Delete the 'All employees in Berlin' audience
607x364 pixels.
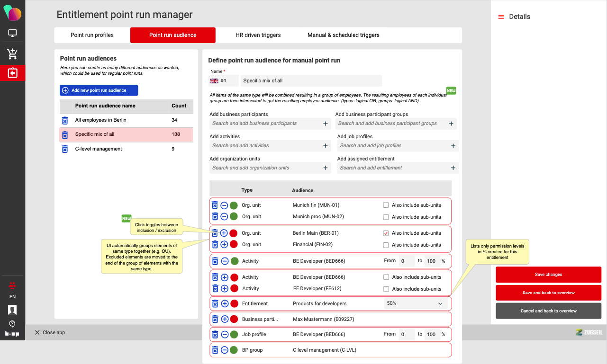(65, 120)
